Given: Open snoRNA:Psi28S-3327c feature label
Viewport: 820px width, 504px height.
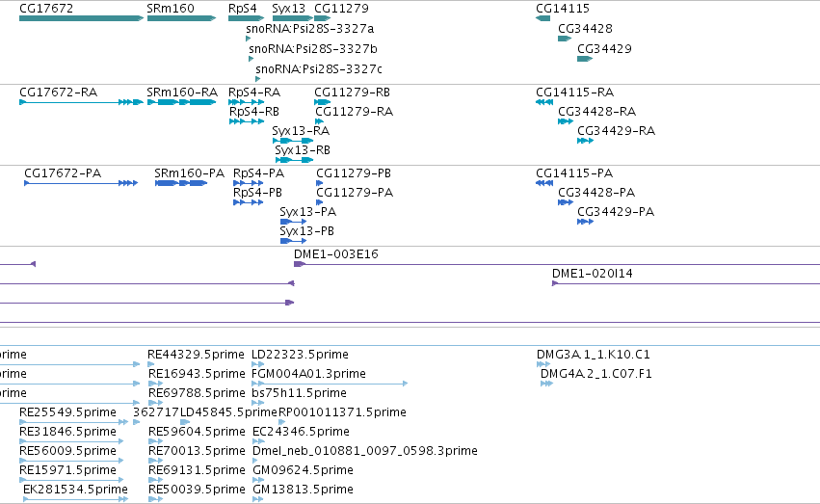Looking at the screenshot, I should (x=319, y=69).
